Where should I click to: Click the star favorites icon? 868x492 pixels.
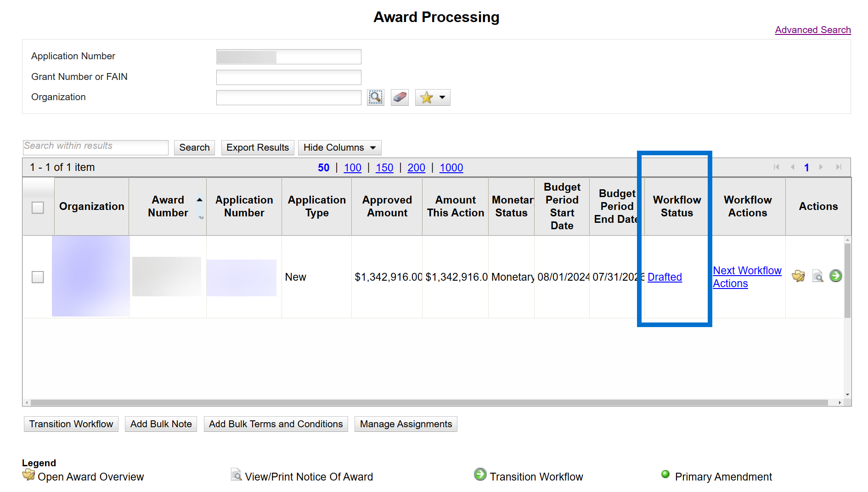pyautogui.click(x=427, y=97)
